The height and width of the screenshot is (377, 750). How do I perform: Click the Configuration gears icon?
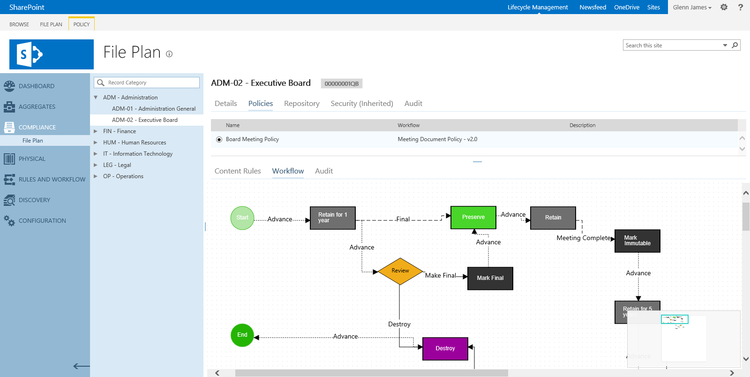(10, 221)
